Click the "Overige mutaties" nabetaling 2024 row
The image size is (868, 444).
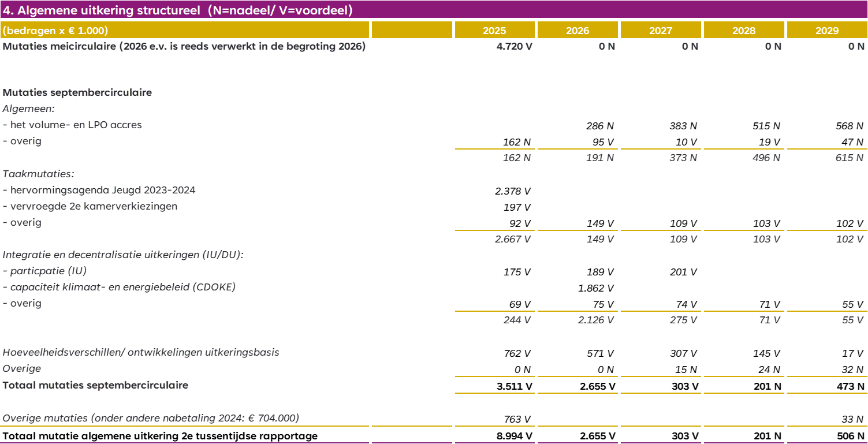click(x=151, y=418)
